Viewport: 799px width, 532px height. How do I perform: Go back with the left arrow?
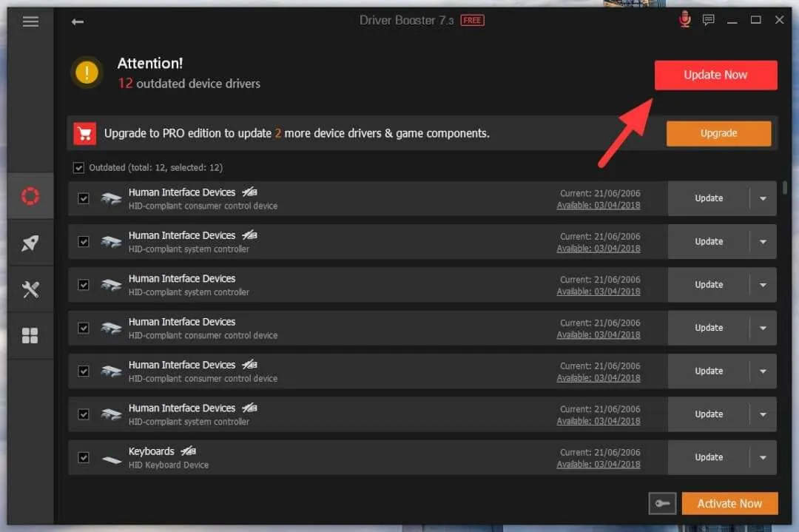[78, 21]
